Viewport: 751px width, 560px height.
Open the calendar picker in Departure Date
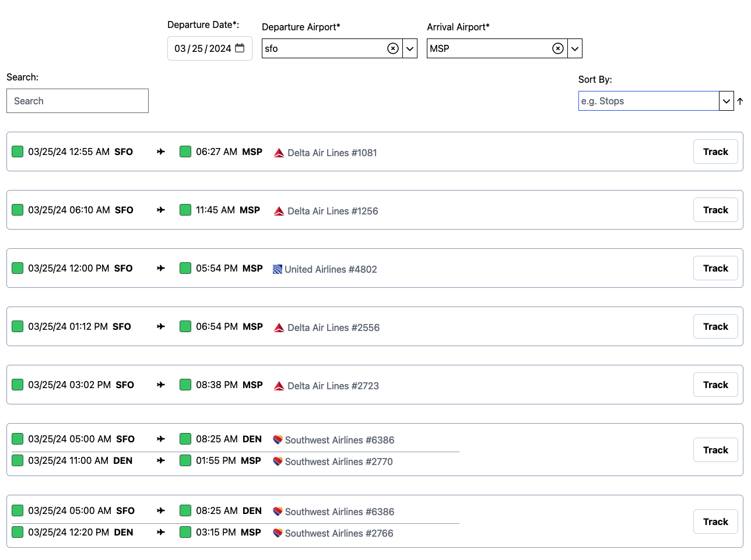(x=240, y=48)
